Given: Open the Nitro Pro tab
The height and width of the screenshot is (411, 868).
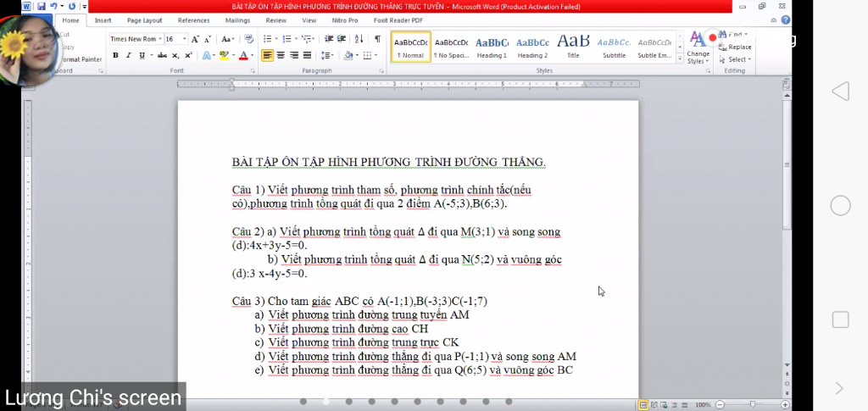Looking at the screenshot, I should 345,20.
